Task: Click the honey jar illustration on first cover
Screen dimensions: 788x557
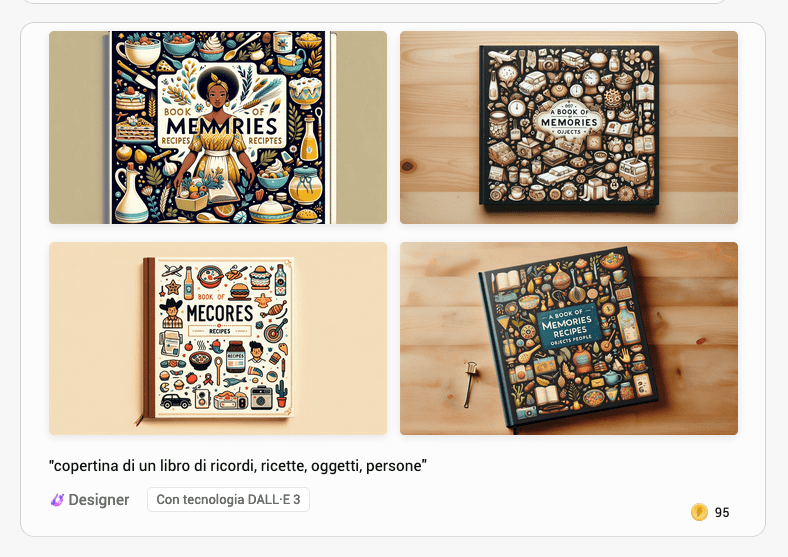Action: coord(305,185)
